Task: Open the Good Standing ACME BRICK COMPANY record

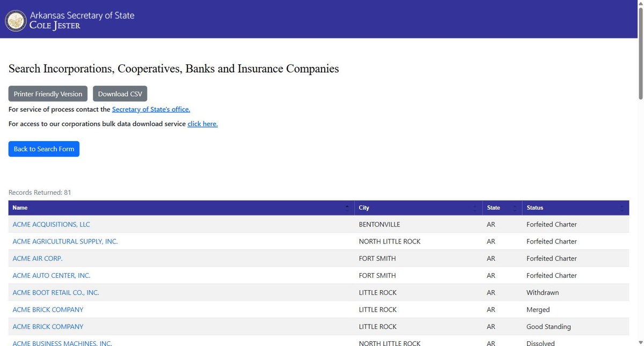Action: (x=48, y=327)
